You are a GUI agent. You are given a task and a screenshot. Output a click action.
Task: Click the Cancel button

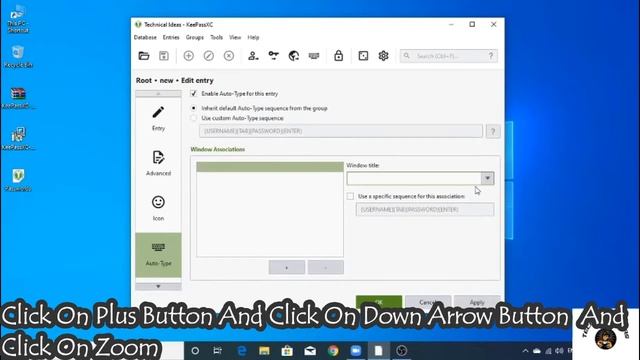click(428, 302)
